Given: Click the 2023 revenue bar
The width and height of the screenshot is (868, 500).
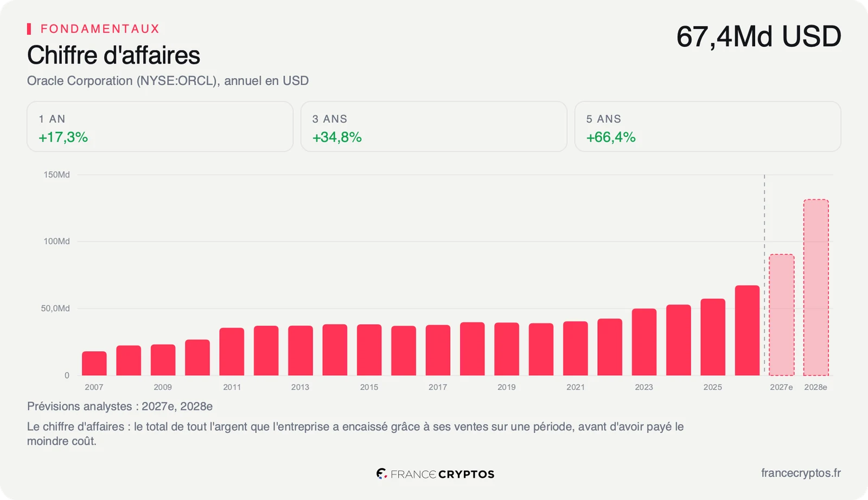Looking at the screenshot, I should click(x=644, y=342).
